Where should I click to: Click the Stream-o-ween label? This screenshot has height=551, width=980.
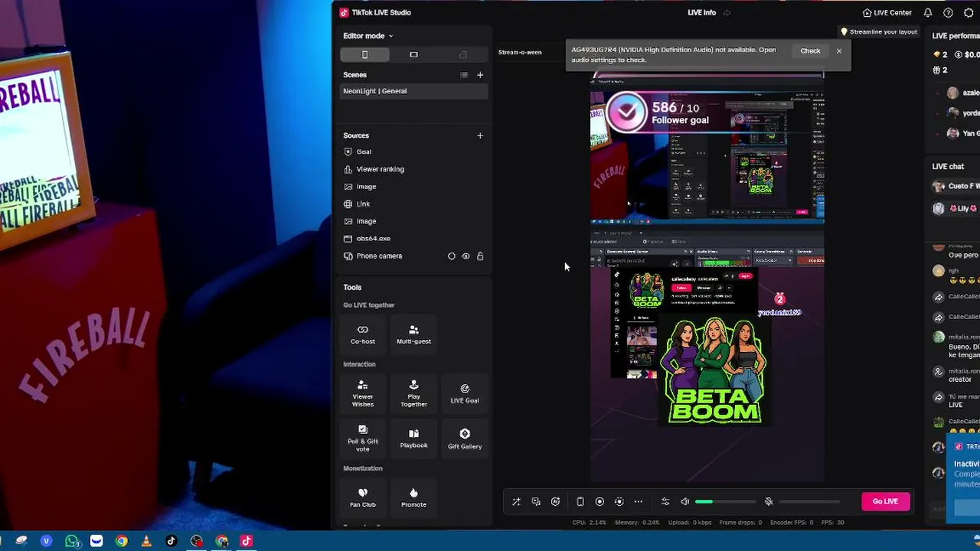click(520, 52)
